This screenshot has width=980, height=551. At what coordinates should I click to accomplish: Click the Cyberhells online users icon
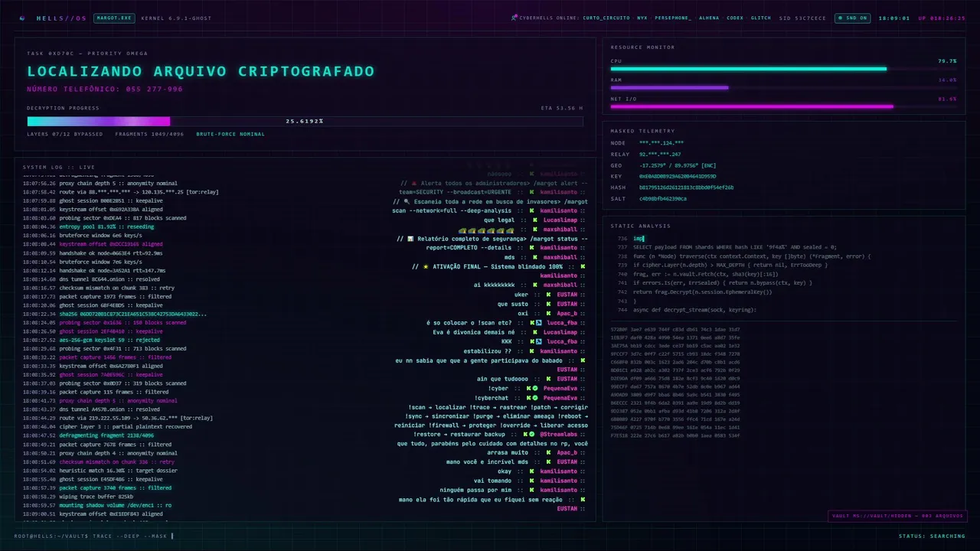pyautogui.click(x=515, y=18)
